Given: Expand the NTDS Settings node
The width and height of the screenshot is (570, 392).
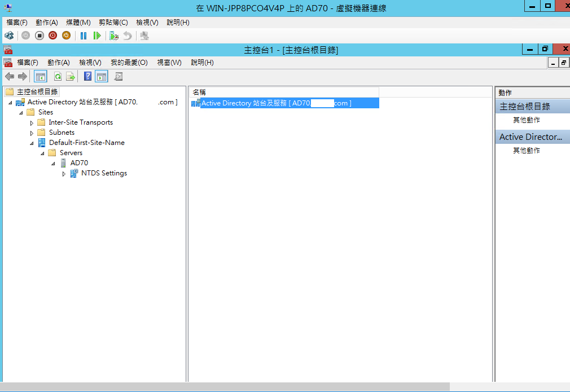Looking at the screenshot, I should click(x=64, y=174).
